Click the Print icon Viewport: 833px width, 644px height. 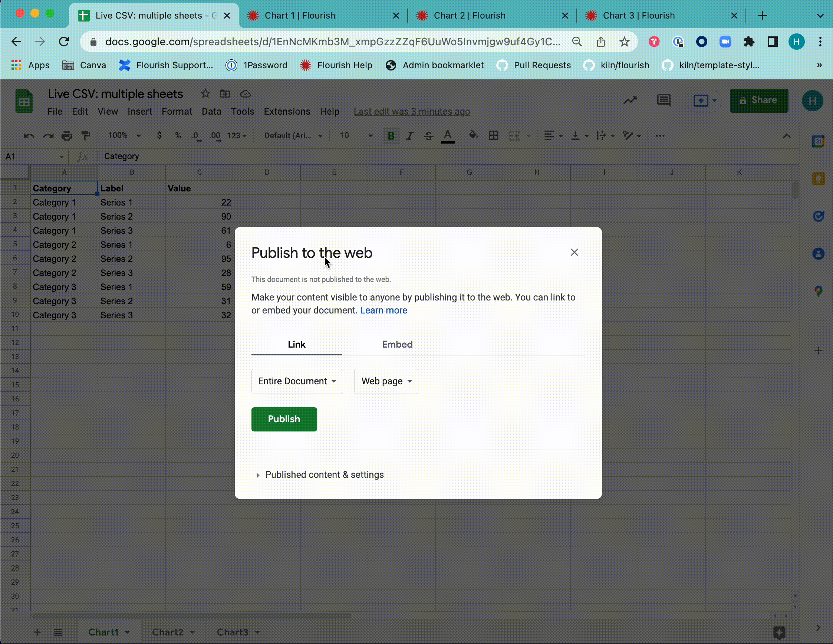pos(67,135)
